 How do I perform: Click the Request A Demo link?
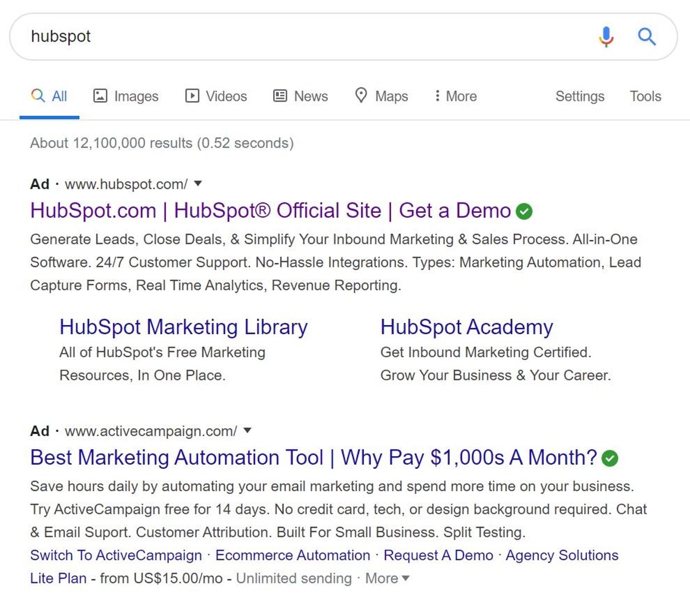pyautogui.click(x=438, y=555)
